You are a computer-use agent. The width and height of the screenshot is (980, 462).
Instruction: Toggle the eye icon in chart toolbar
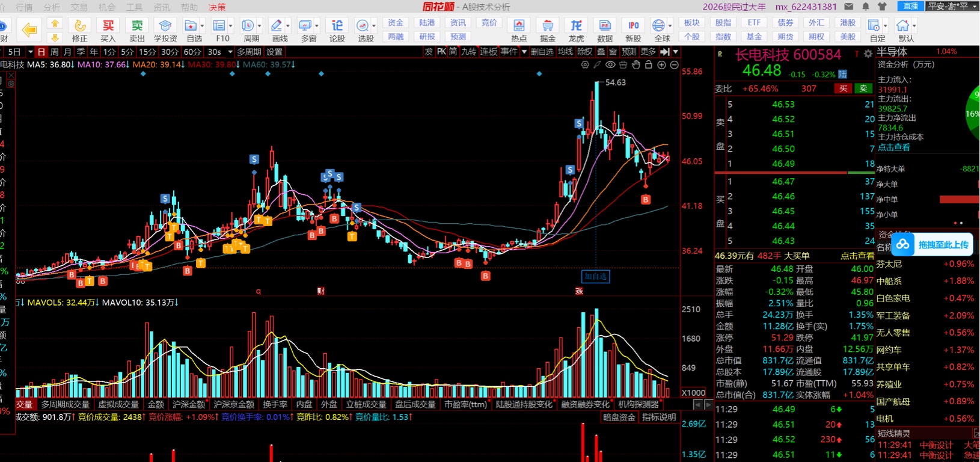click(610, 65)
